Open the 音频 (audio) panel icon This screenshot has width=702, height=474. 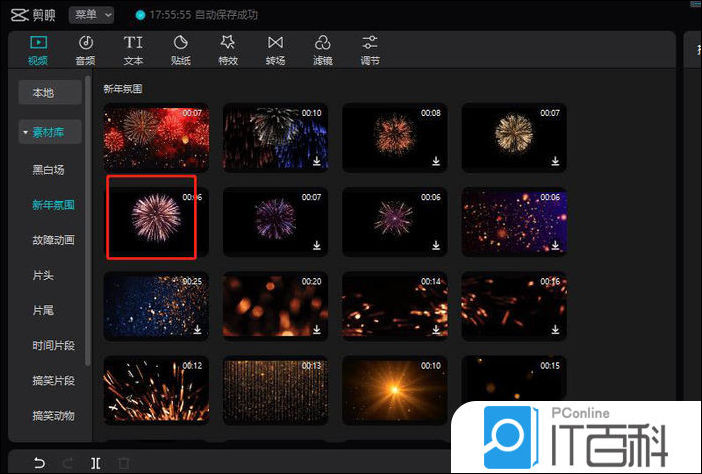(x=86, y=49)
